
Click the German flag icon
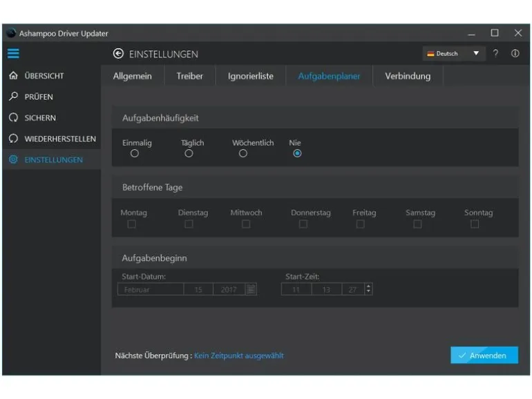click(x=430, y=54)
